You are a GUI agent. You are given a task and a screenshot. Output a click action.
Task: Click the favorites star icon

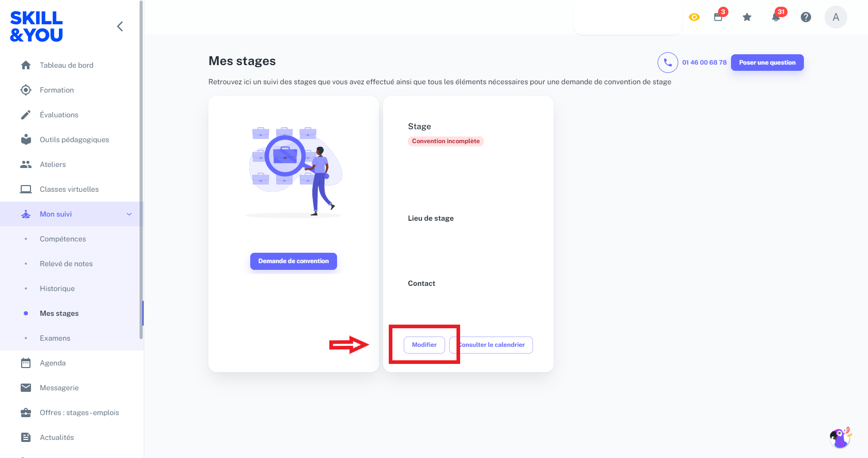(x=747, y=17)
